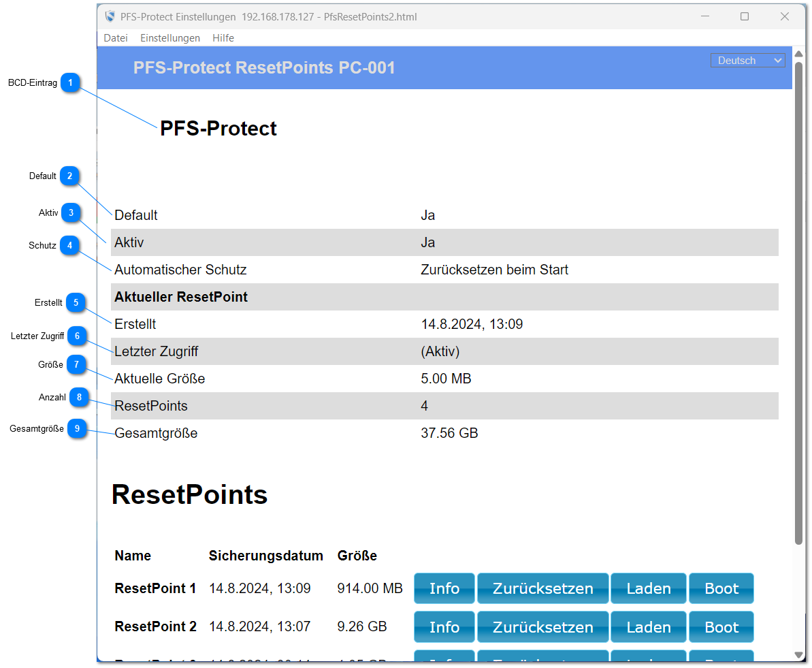Click Boot for ResetPoint 1

pyautogui.click(x=721, y=588)
